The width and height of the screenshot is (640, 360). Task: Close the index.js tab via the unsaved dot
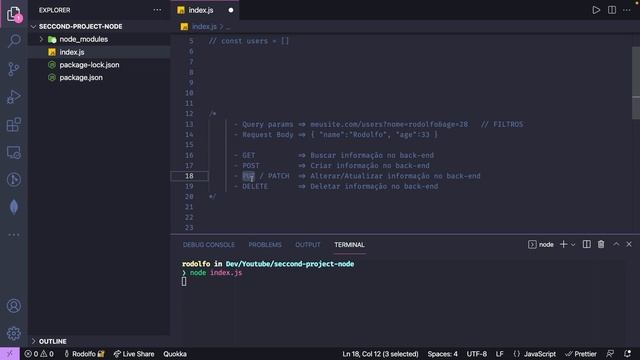click(231, 10)
